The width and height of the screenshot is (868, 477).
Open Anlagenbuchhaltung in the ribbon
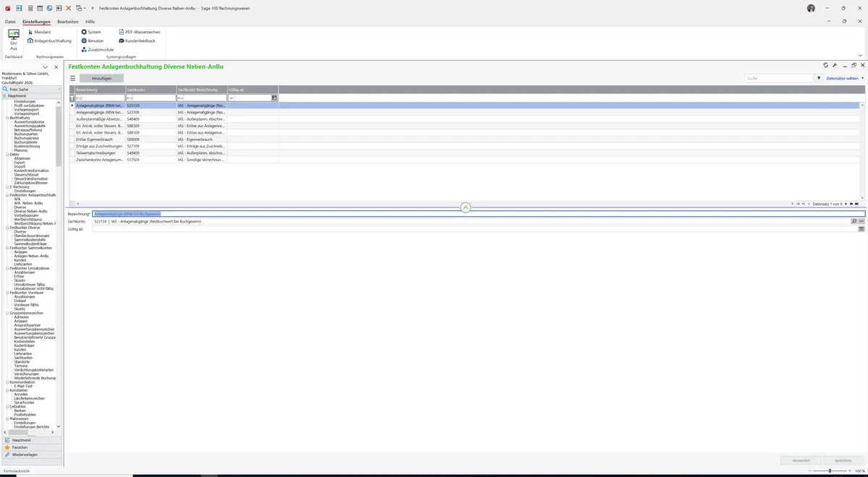50,40
